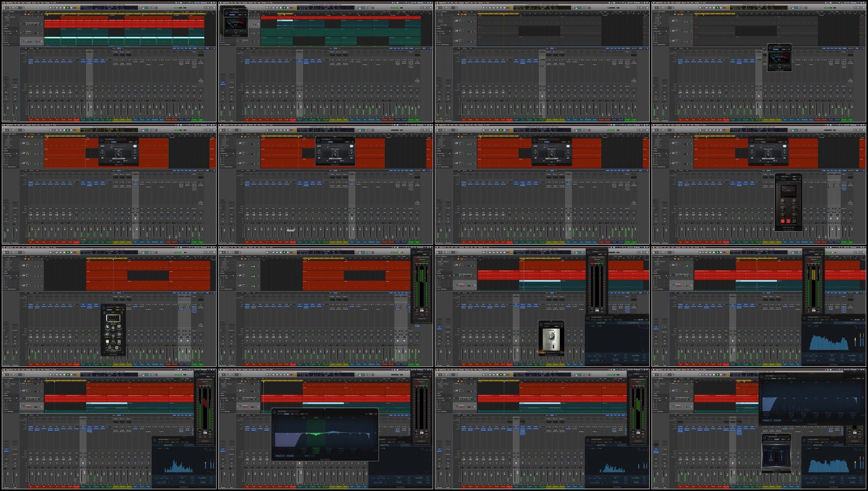868x491 pixels.
Task: Select All mixer view in the bus compressor frame
Action: click(773, 171)
